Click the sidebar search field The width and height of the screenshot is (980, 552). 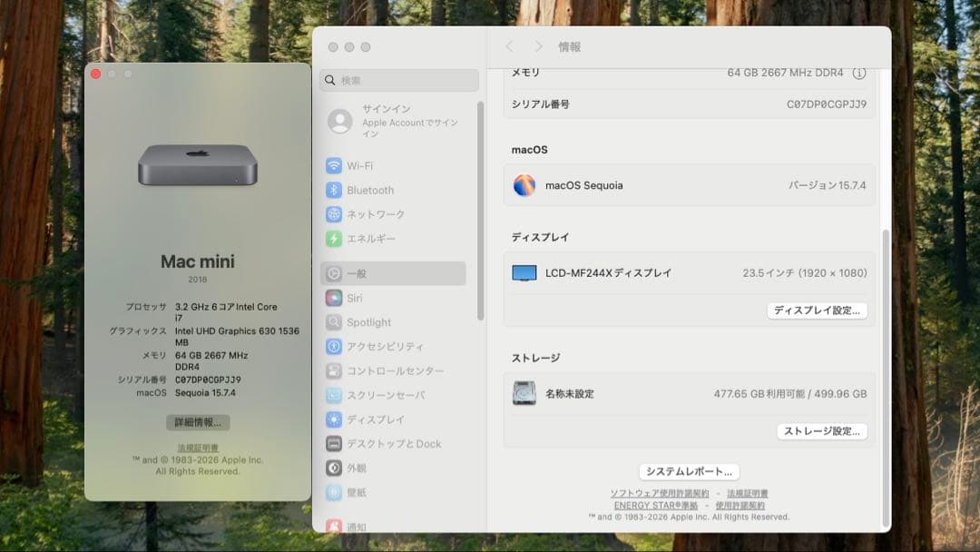tap(398, 80)
